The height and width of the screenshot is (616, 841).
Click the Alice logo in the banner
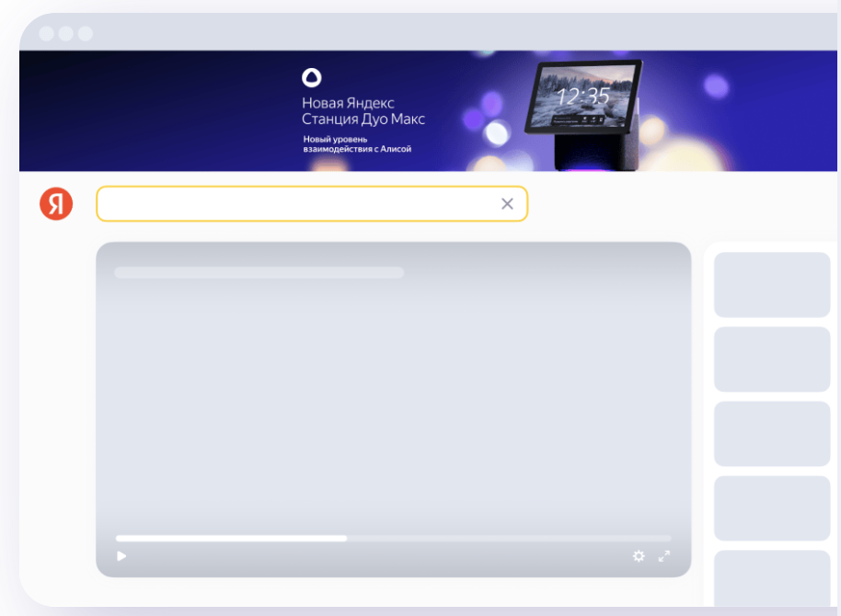[312, 78]
